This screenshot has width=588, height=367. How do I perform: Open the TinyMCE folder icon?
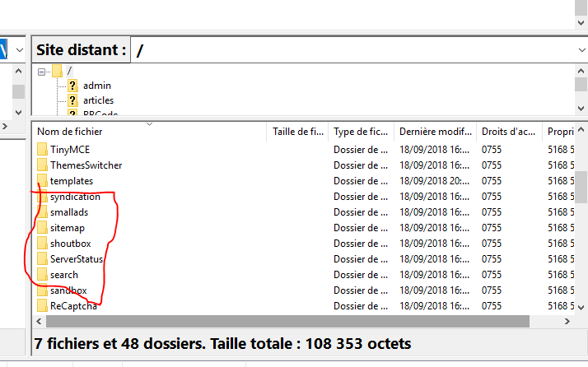pos(42,150)
